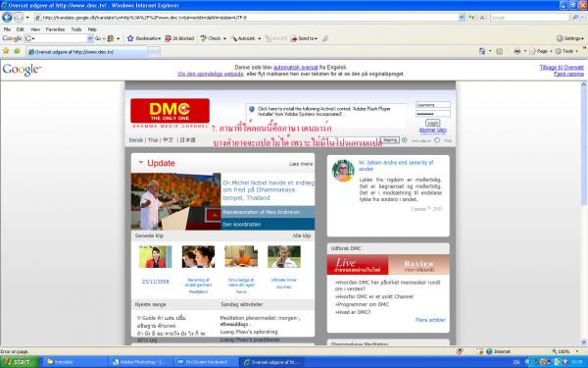This screenshot has width=588, height=368.
Task: Switch to Adobe Photoshop in taskbar
Action: point(140,362)
